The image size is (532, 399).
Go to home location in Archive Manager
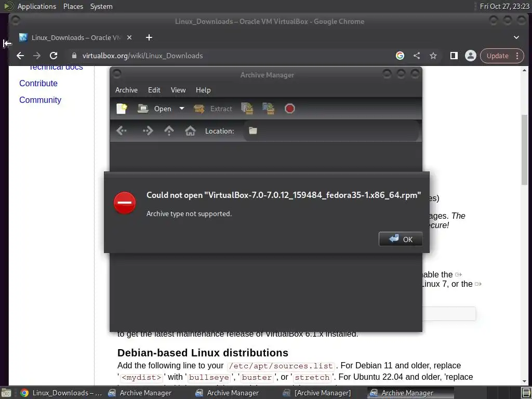point(190,130)
